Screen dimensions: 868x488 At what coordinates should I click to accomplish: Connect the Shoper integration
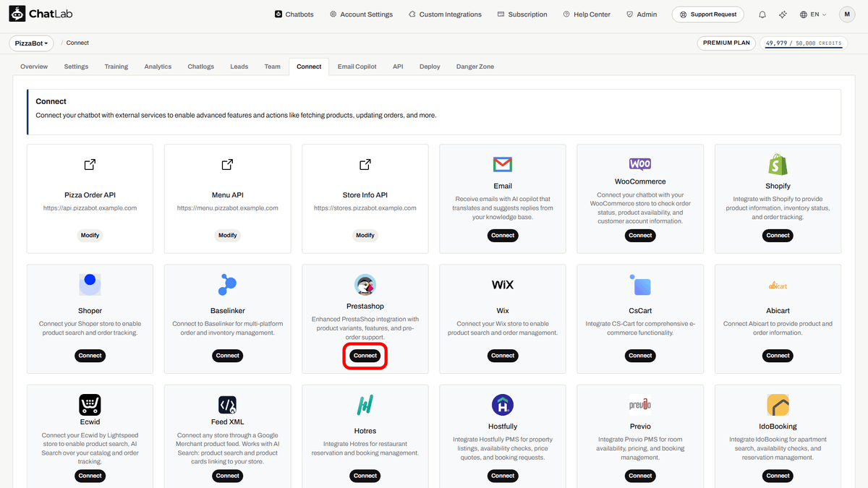click(90, 356)
